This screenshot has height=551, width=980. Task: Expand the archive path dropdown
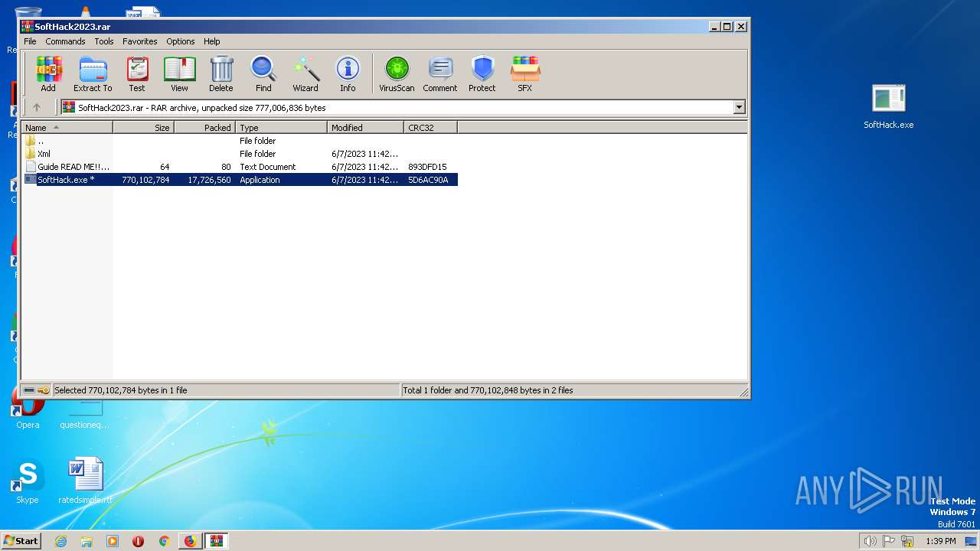[x=740, y=108]
